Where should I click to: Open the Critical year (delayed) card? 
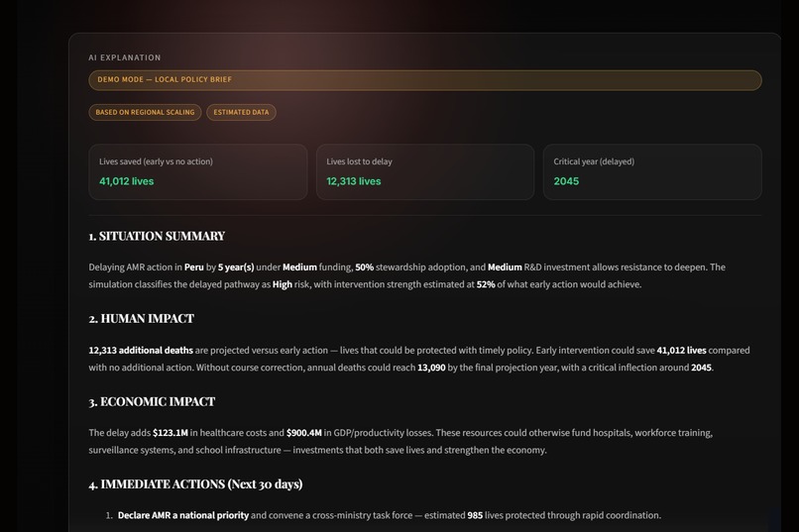652,171
